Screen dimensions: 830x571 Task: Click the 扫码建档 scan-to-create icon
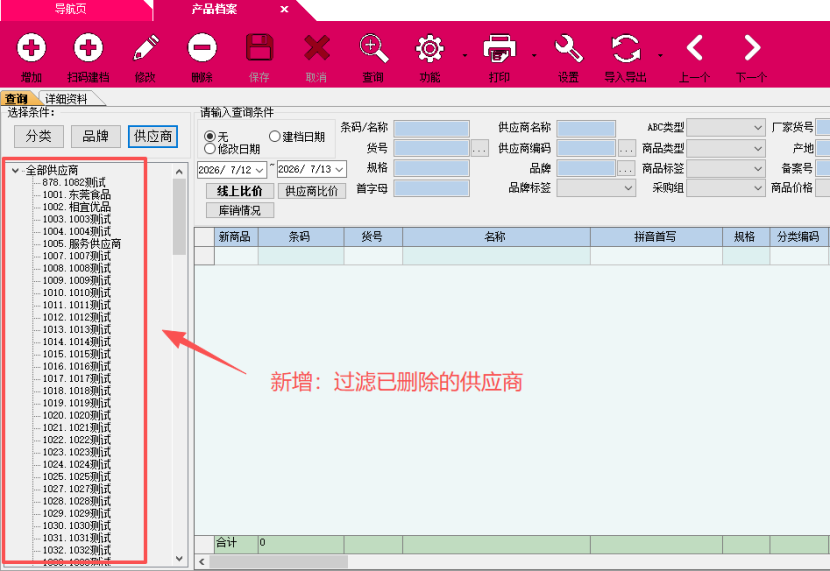[88, 49]
